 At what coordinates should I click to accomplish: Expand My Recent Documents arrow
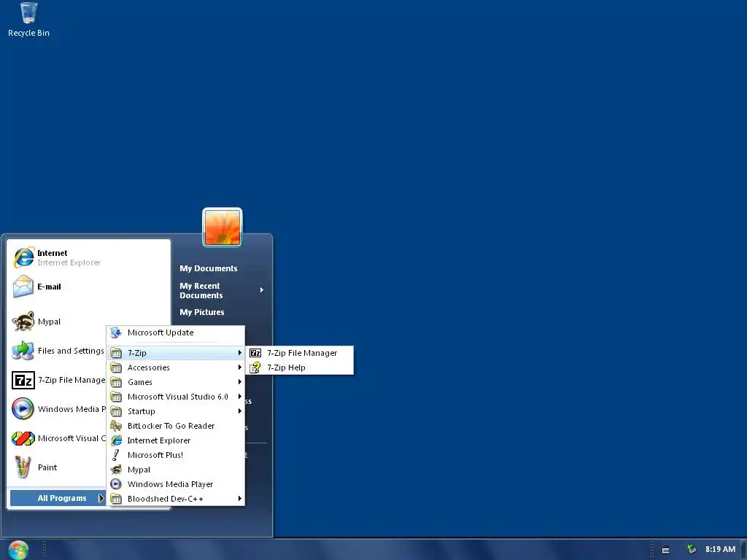(x=262, y=290)
